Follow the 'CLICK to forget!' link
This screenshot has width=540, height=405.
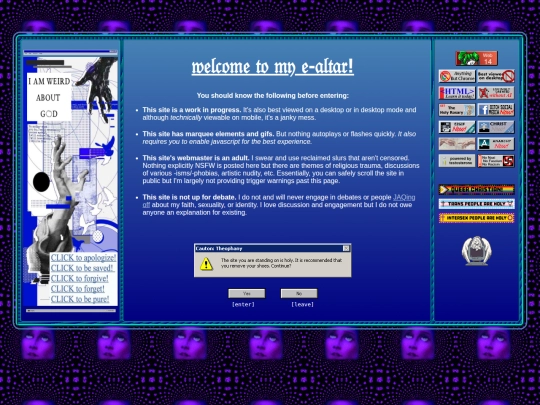tap(78, 289)
